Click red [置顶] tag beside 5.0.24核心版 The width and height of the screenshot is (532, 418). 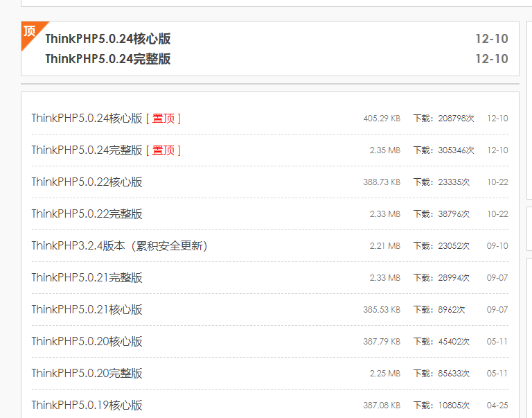click(163, 119)
